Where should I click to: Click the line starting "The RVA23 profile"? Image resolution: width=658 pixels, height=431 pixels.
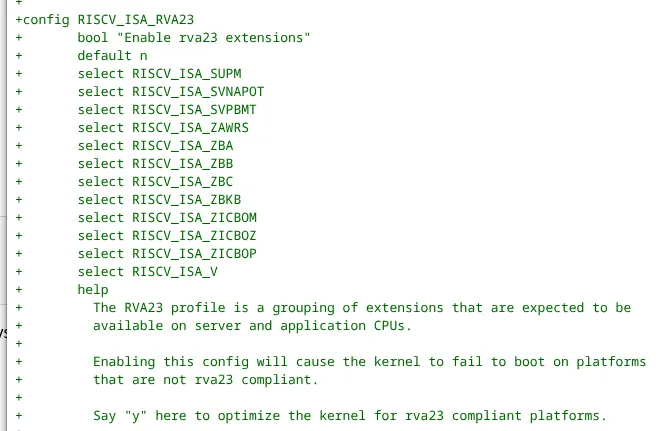[362, 307]
